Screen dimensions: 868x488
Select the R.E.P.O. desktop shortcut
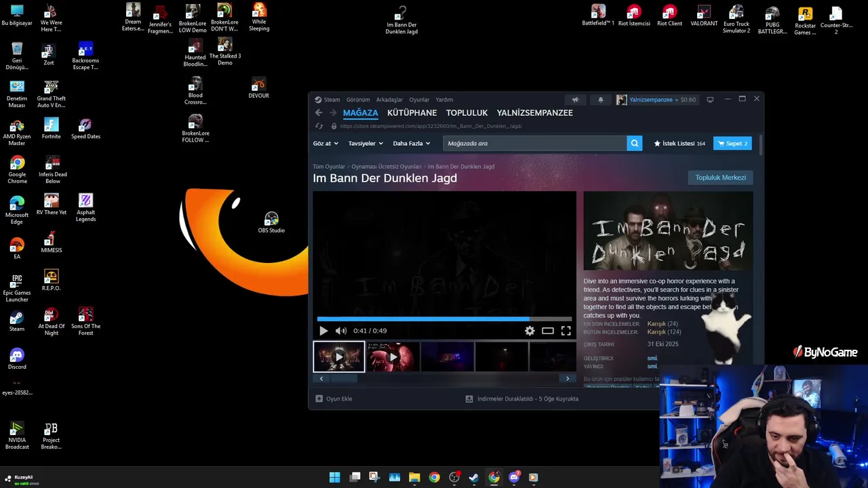[51, 280]
